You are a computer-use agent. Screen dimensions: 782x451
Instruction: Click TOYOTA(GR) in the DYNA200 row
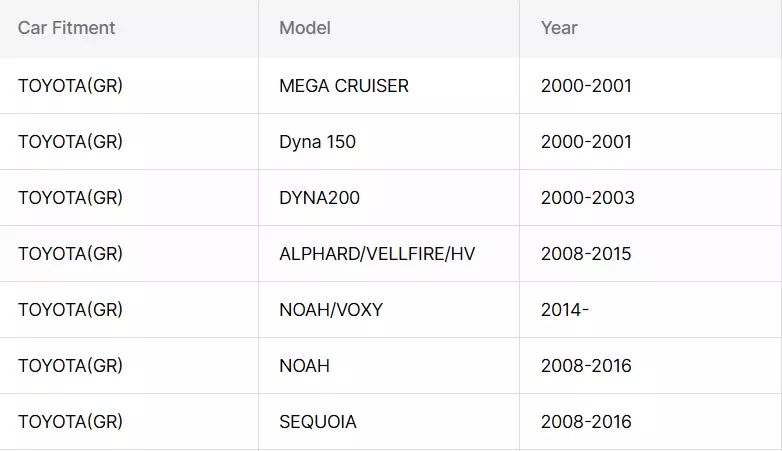coord(70,198)
